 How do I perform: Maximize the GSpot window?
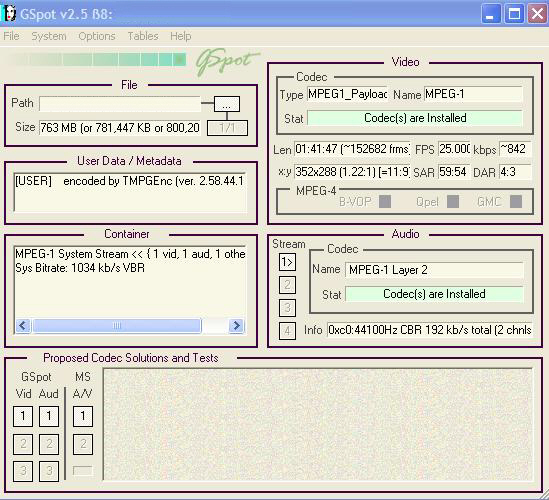(514, 14)
